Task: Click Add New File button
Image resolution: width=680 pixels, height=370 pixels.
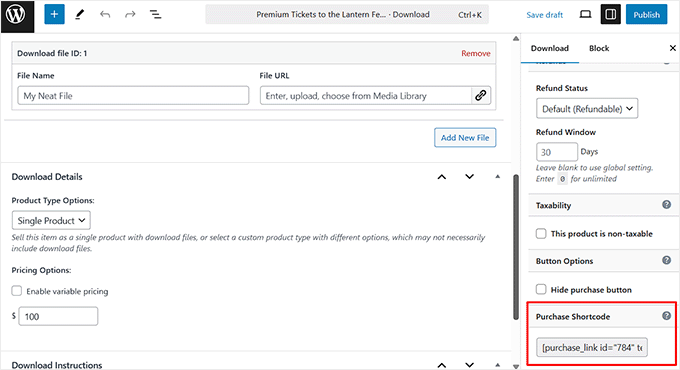Action: pos(465,138)
